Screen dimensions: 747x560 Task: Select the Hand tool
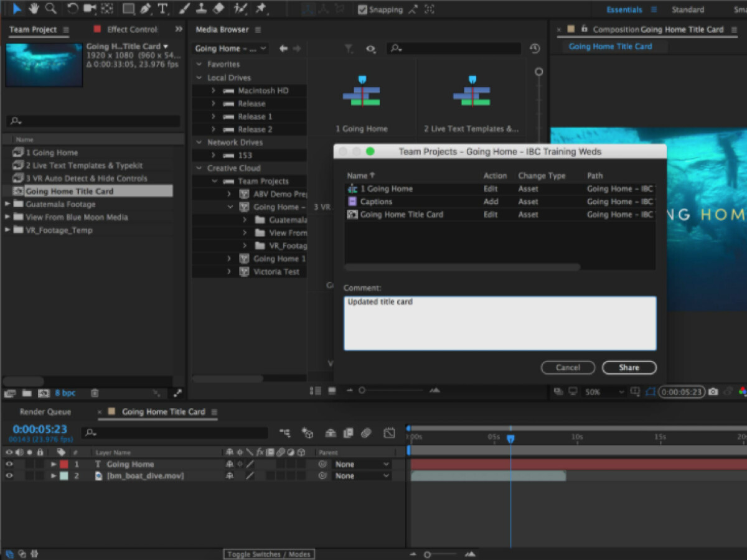click(34, 9)
